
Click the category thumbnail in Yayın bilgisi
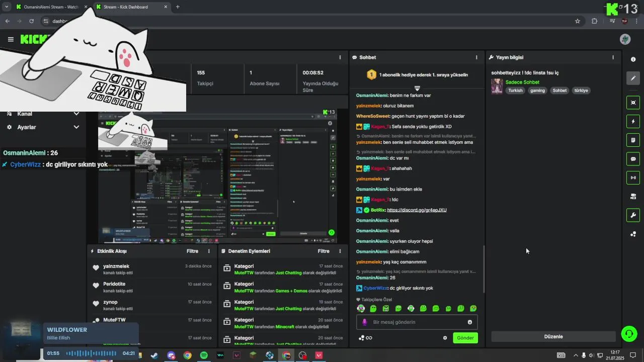pos(497,86)
